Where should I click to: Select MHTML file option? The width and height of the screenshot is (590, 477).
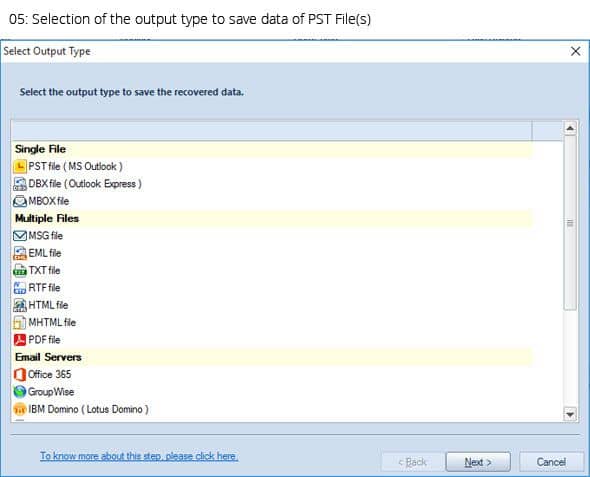[52, 322]
